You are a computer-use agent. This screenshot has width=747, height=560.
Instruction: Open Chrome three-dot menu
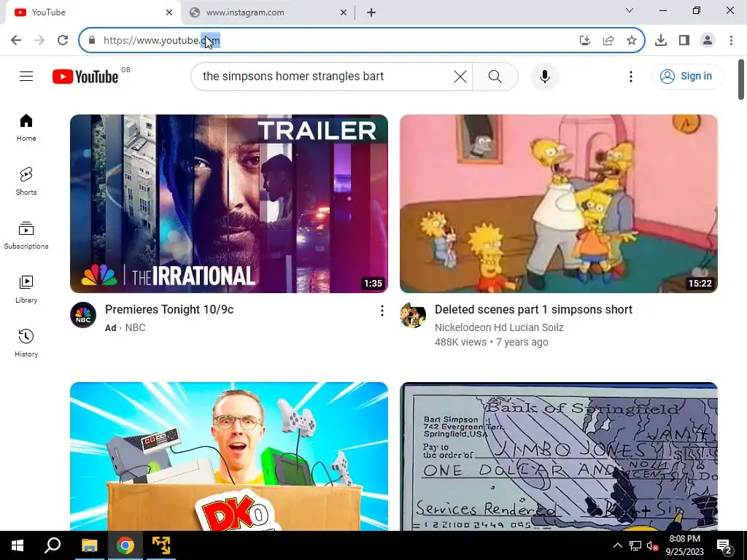tap(731, 40)
